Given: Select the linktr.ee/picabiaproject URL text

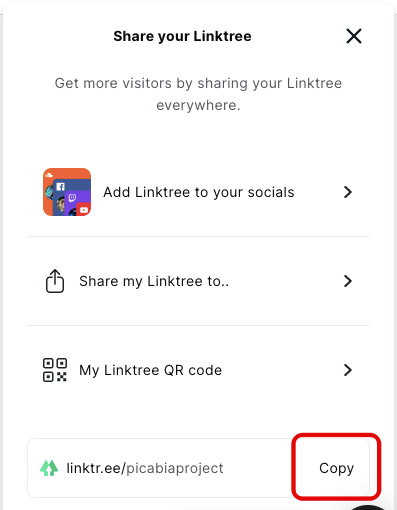Looking at the screenshot, I should [x=145, y=468].
